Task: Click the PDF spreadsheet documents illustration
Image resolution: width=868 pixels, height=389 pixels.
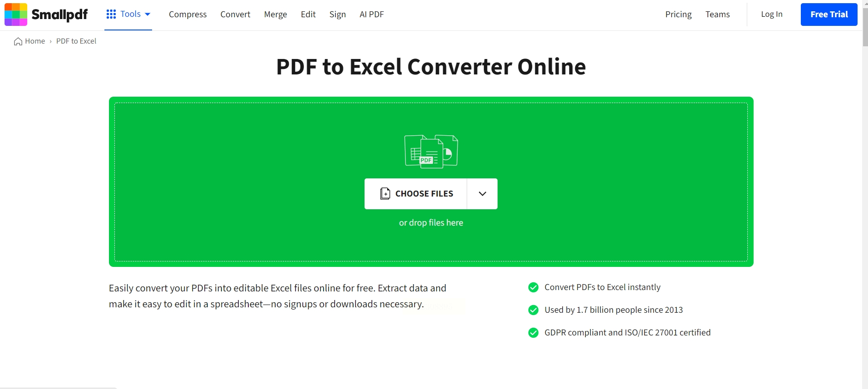Action: pyautogui.click(x=431, y=152)
